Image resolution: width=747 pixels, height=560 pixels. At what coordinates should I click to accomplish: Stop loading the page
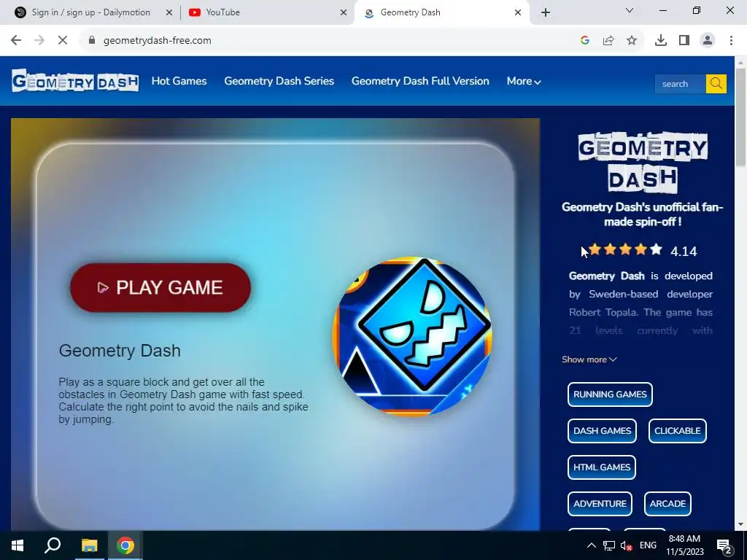point(63,41)
